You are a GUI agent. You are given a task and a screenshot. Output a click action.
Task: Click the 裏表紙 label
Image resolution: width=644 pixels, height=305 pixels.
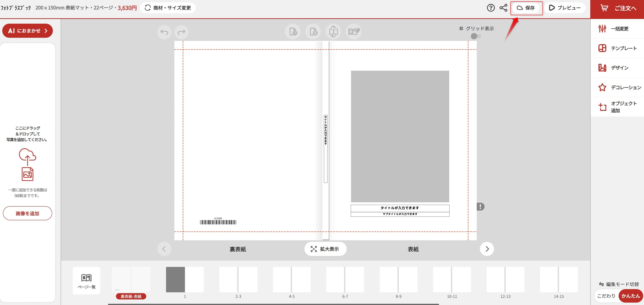coord(238,249)
